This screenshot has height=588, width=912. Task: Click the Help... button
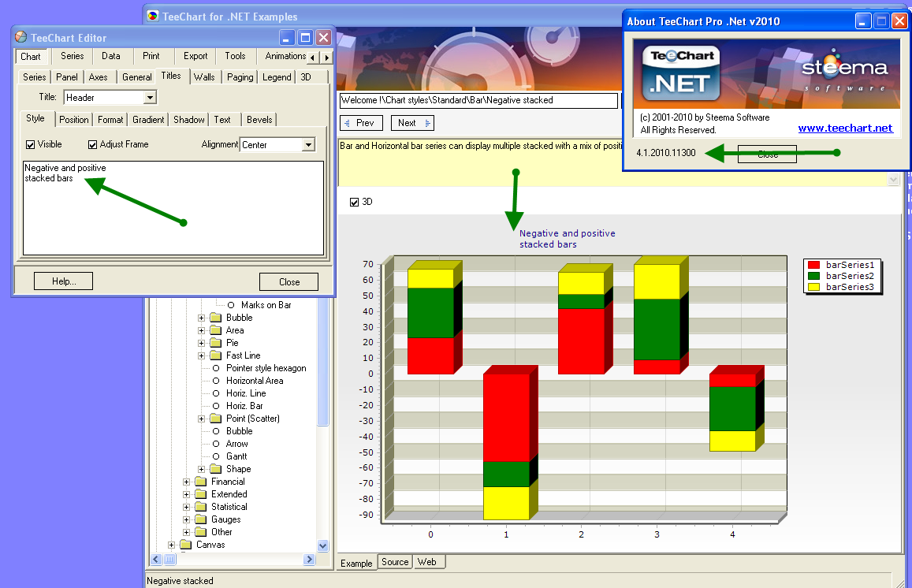63,281
